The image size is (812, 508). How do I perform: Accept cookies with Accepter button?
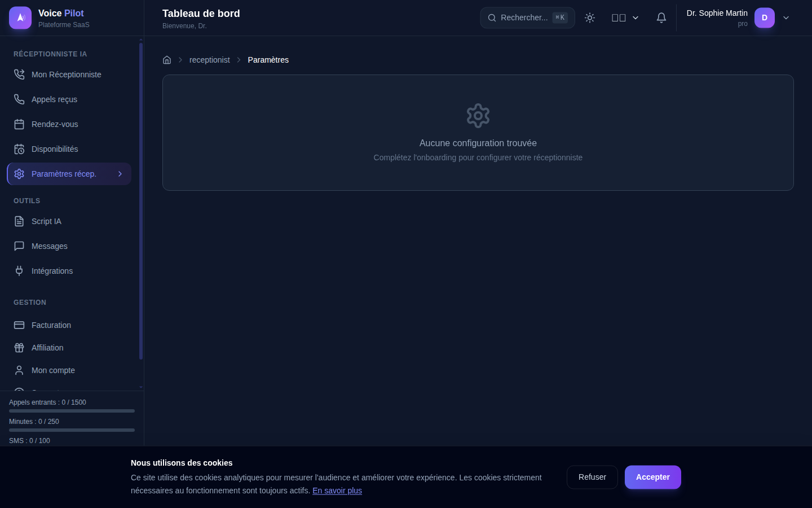[653, 477]
